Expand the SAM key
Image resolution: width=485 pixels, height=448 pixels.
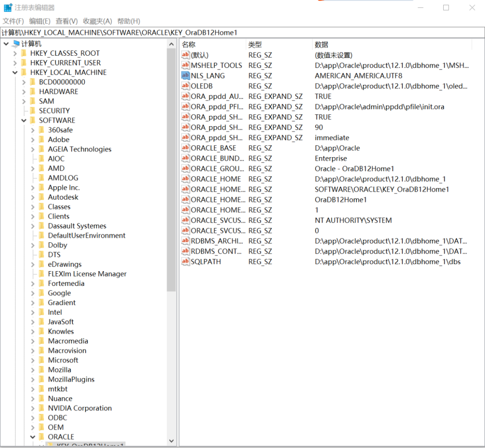(x=24, y=101)
